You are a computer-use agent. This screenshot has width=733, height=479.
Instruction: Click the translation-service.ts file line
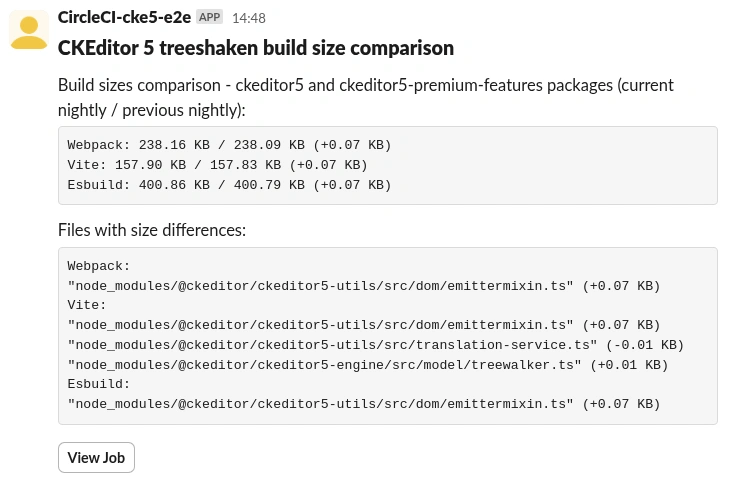(375, 345)
